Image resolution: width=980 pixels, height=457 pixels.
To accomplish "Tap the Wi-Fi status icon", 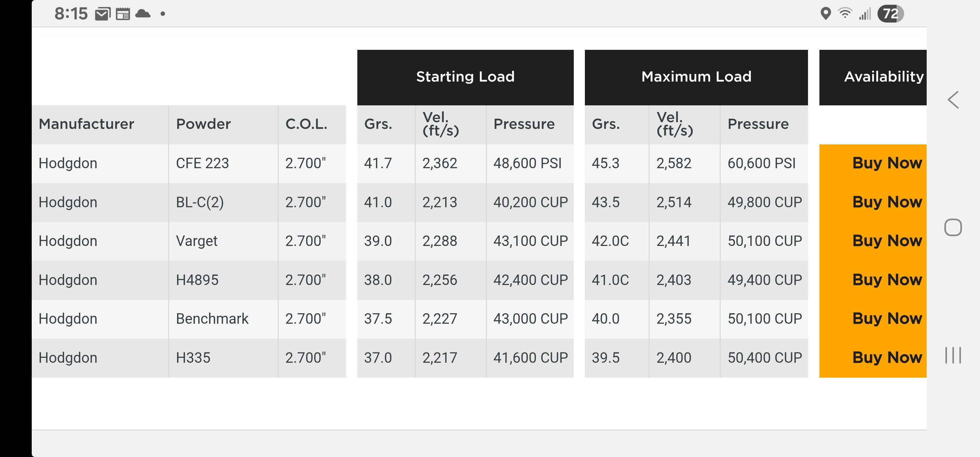I will point(845,14).
